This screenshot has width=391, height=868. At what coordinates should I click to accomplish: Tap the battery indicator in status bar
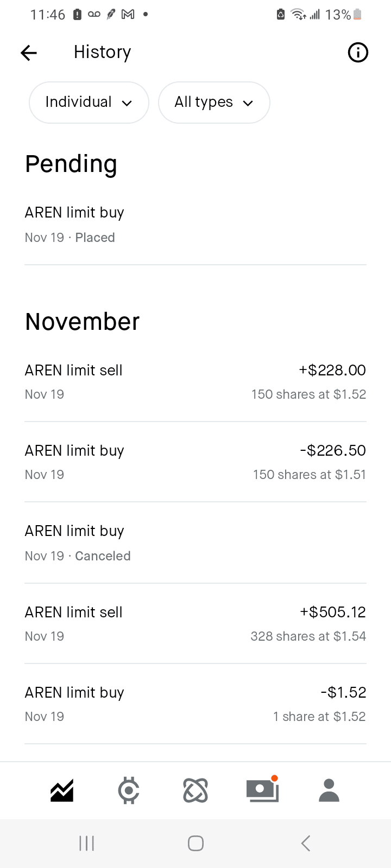click(x=357, y=15)
